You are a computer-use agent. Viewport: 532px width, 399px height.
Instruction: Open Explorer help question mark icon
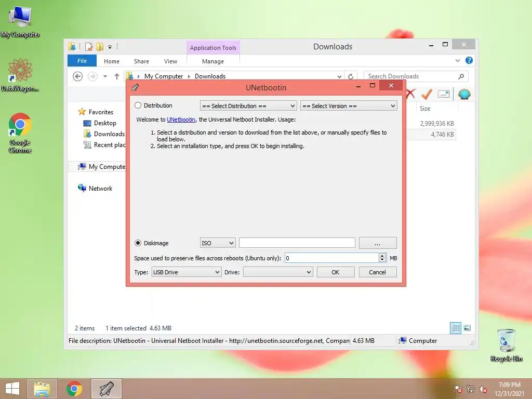469,60
